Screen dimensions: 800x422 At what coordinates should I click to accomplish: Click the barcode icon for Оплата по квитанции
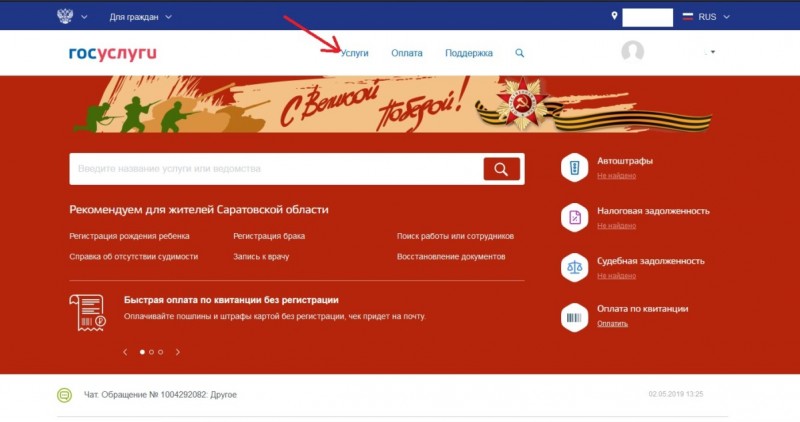[574, 317]
